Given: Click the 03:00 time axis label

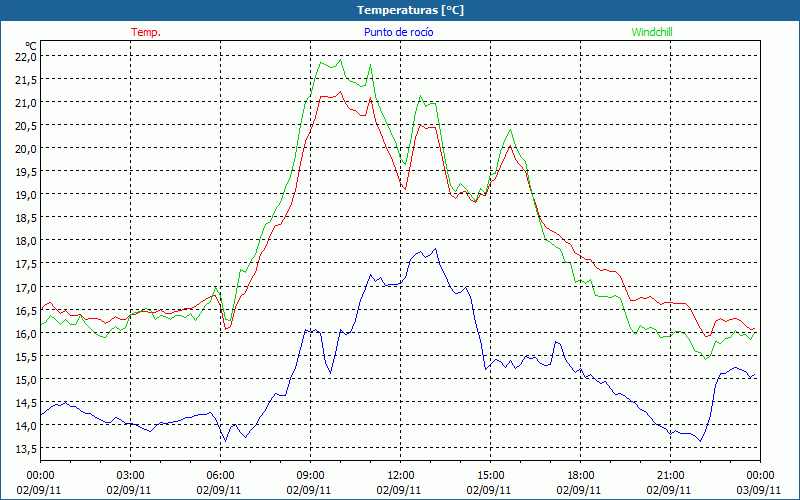Looking at the screenshot, I should (x=130, y=475).
